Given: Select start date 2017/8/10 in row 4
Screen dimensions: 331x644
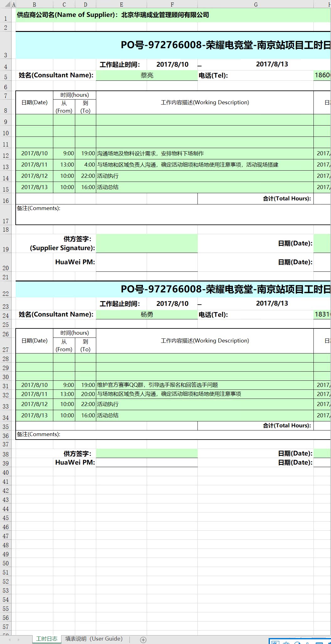Looking at the screenshot, I should click(172, 64).
